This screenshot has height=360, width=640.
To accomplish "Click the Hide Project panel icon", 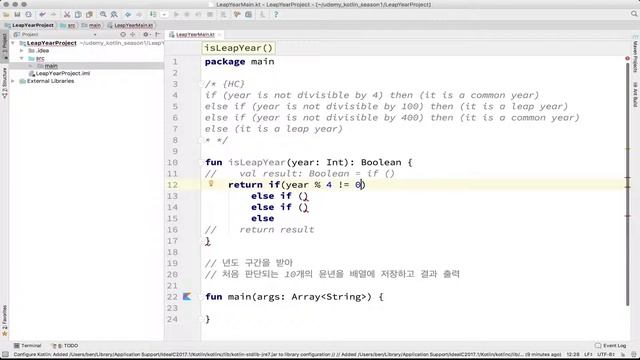I will pos(158,35).
